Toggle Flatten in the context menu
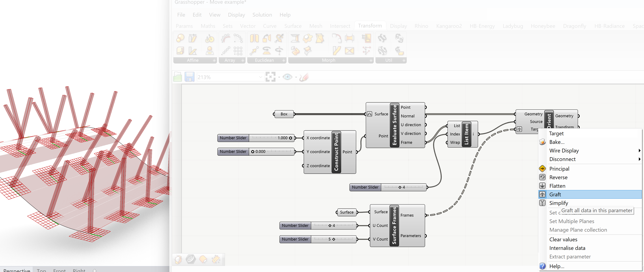Image resolution: width=644 pixels, height=272 pixels. [x=557, y=186]
